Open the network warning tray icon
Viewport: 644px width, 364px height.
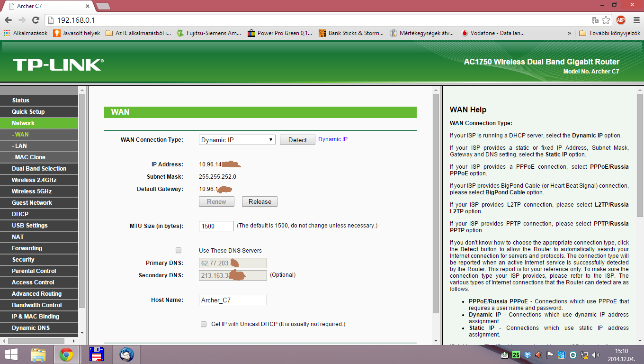coord(584,355)
